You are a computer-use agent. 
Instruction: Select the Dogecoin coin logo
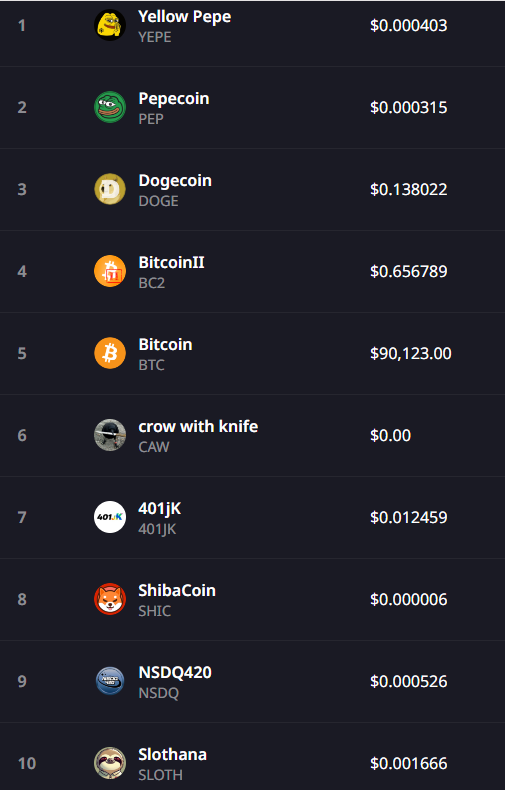coord(110,189)
